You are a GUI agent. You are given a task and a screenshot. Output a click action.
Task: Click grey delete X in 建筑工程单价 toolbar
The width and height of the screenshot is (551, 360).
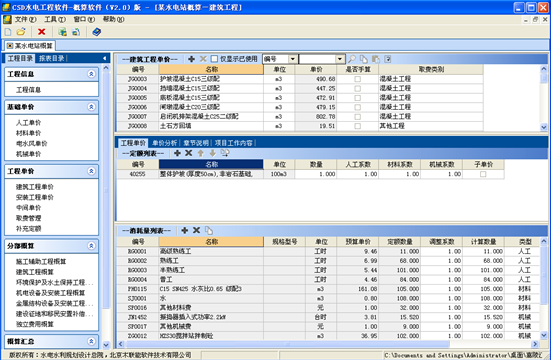click(x=203, y=59)
